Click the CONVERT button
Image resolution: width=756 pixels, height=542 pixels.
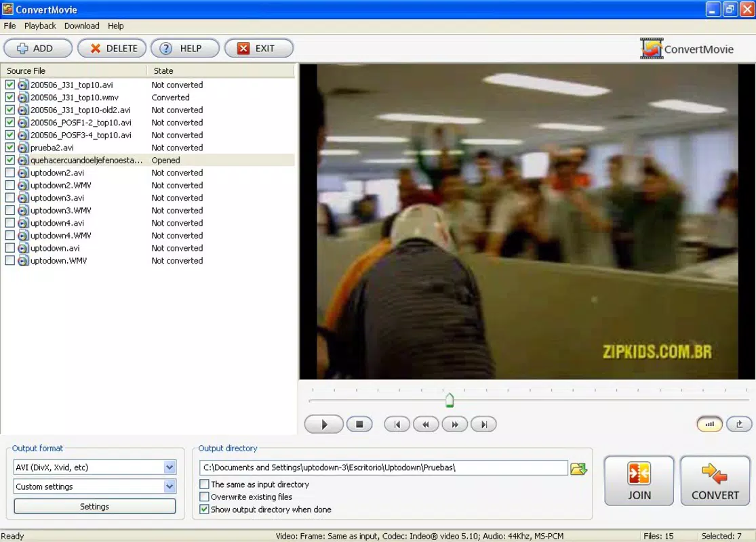pyautogui.click(x=715, y=481)
